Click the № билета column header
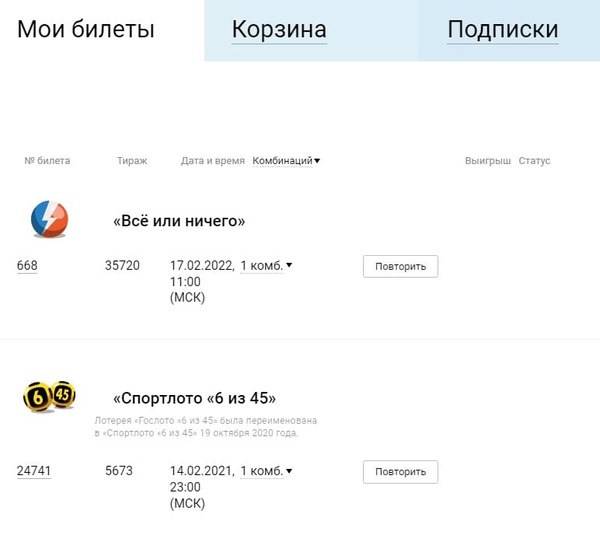This screenshot has height=535, width=600. click(x=47, y=161)
